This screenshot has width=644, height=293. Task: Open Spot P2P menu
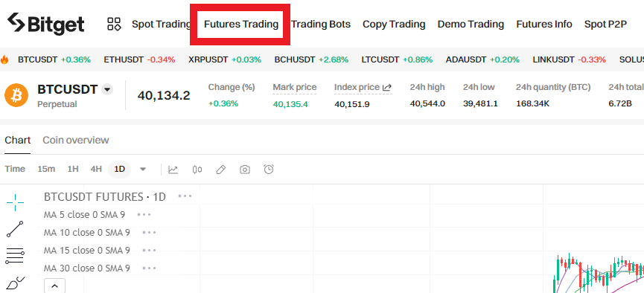click(605, 25)
